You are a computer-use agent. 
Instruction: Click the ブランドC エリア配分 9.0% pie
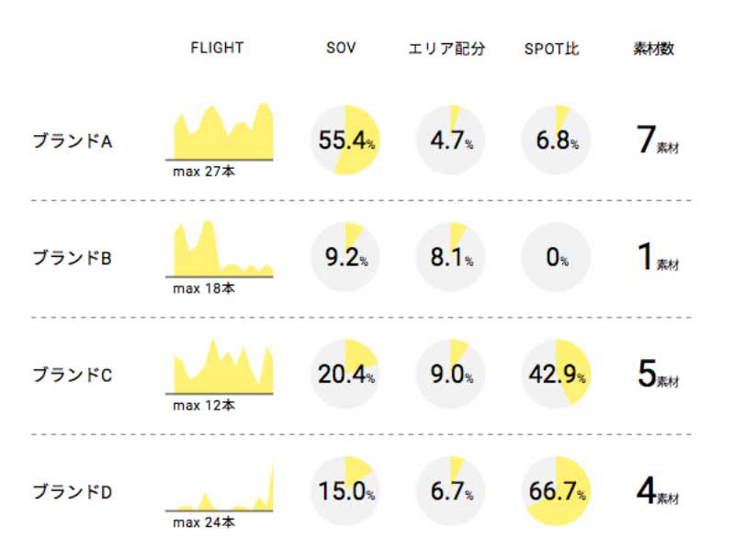point(451,374)
